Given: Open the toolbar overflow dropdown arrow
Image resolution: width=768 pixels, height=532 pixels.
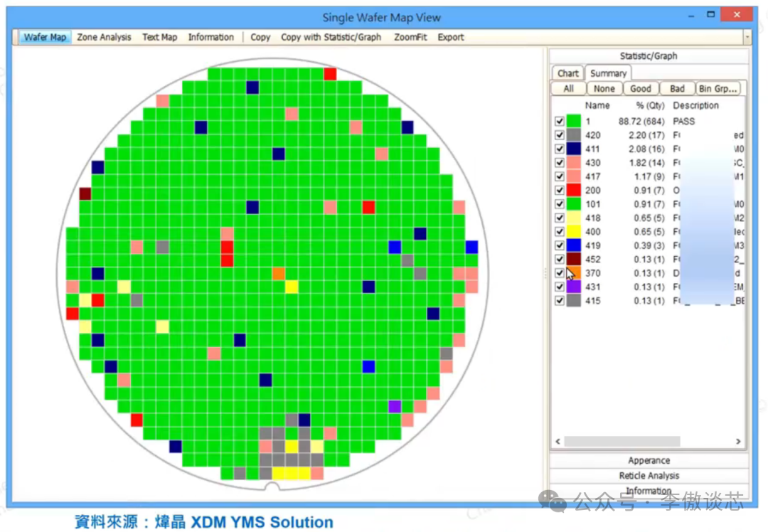Looking at the screenshot, I should tap(747, 37).
